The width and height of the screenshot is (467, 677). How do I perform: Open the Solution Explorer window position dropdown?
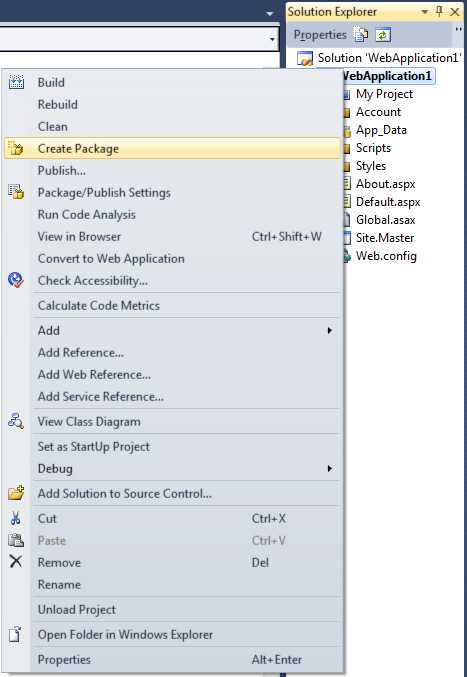click(425, 12)
